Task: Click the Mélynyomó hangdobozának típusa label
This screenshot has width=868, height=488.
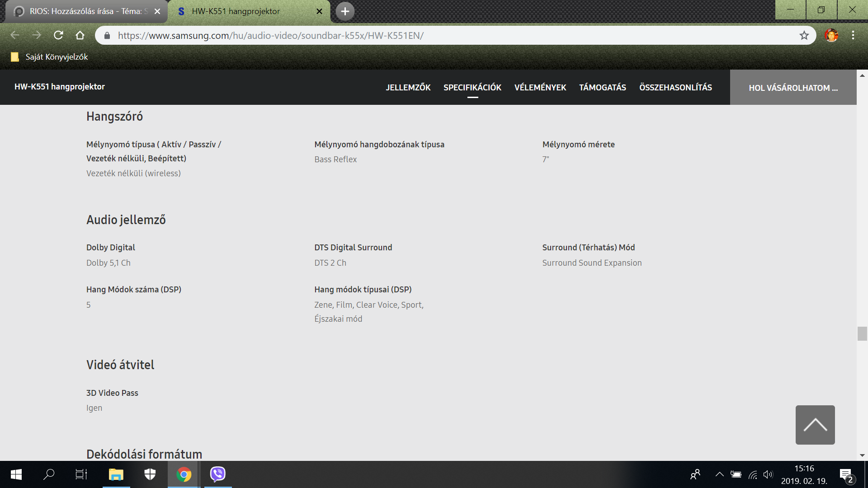Action: pos(379,145)
